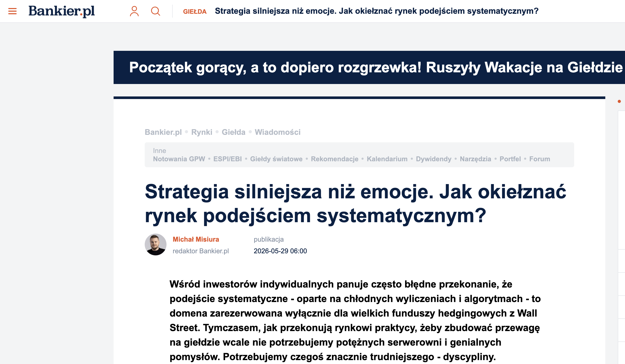Open Michał Misiura author profile
625x364 pixels.
196,239
